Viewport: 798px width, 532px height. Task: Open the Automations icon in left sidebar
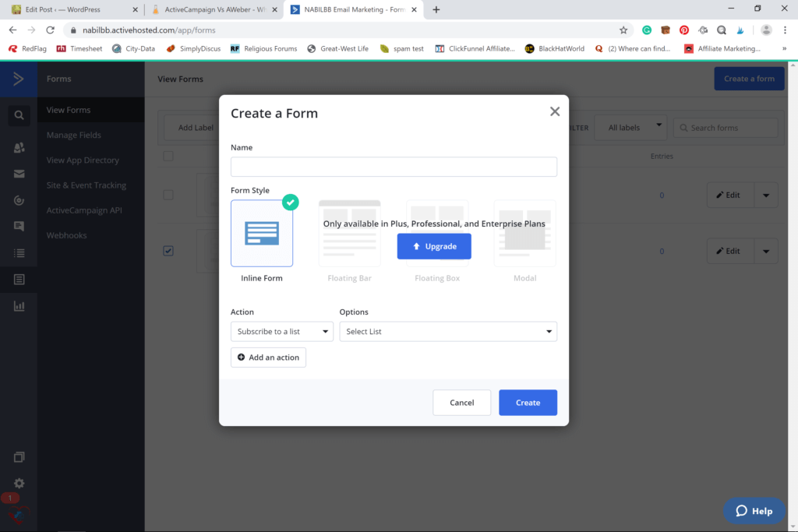pyautogui.click(x=19, y=200)
